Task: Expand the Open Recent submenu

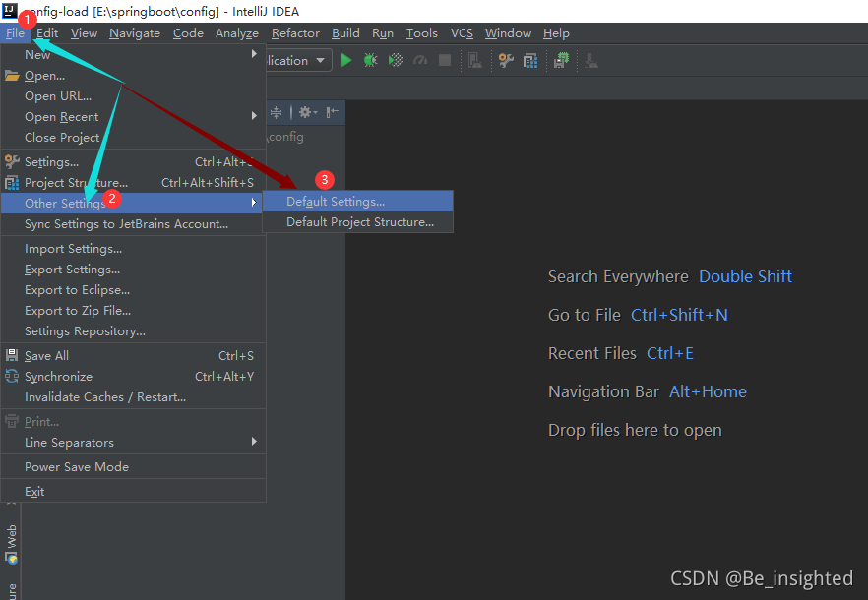Action: pyautogui.click(x=134, y=116)
